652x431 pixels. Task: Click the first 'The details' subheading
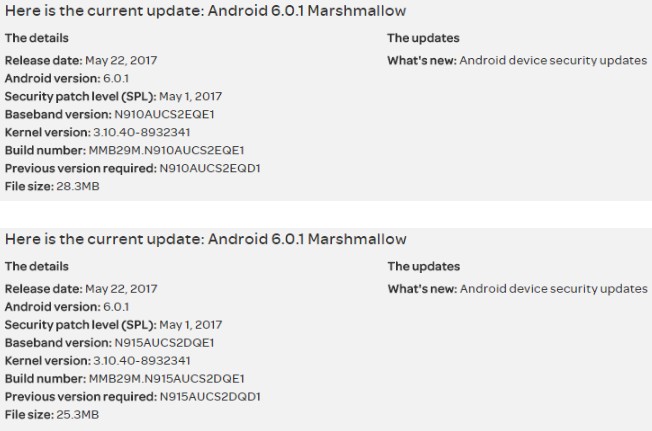[37, 38]
